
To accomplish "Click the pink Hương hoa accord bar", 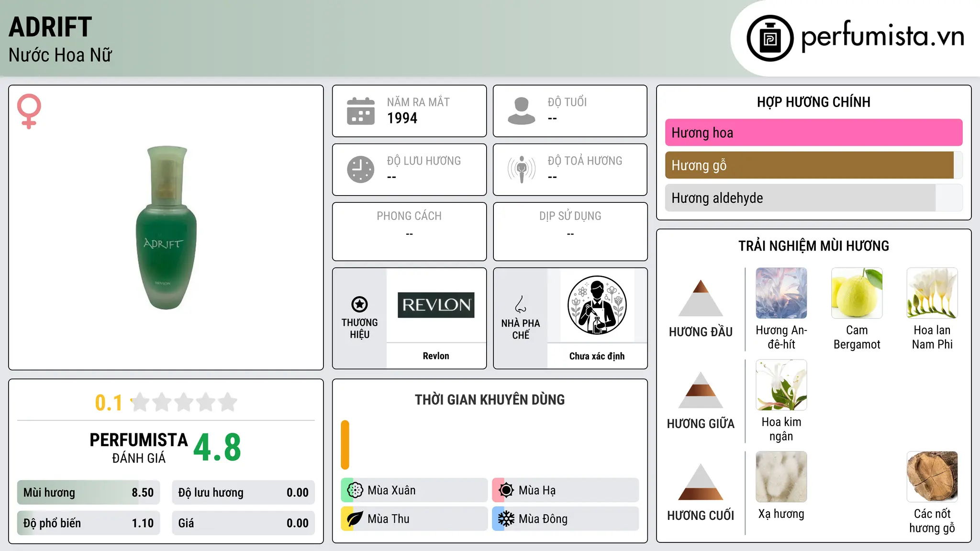I will tap(814, 132).
